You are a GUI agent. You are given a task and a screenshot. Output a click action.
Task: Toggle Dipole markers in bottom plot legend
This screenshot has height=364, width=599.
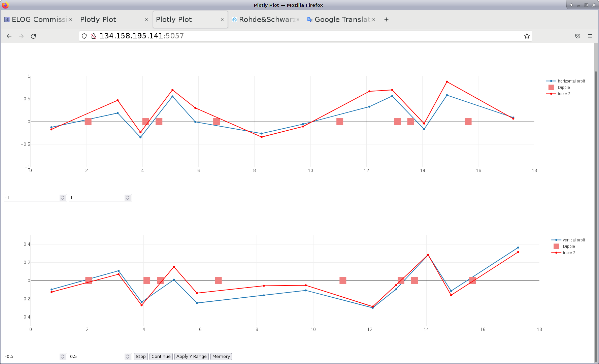(568, 246)
